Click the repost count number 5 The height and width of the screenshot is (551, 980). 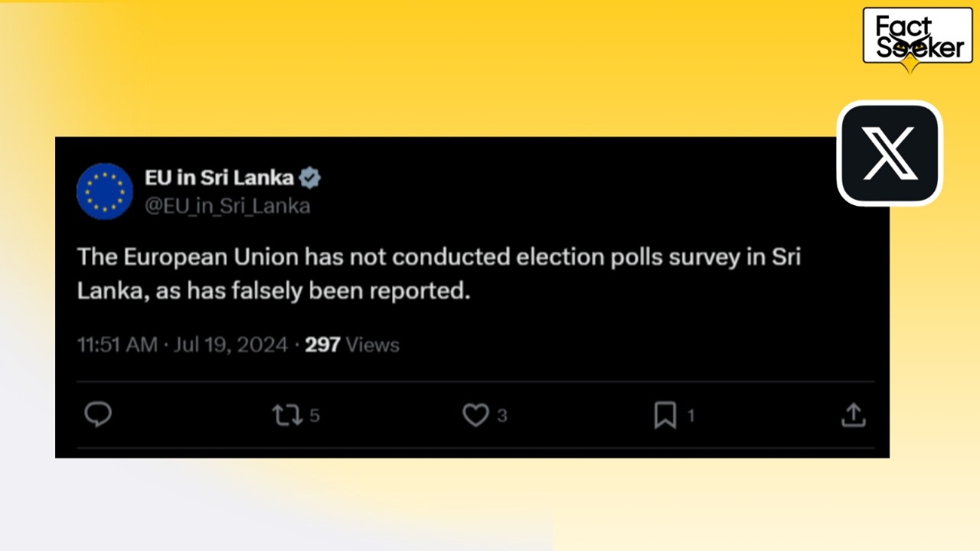[315, 416]
